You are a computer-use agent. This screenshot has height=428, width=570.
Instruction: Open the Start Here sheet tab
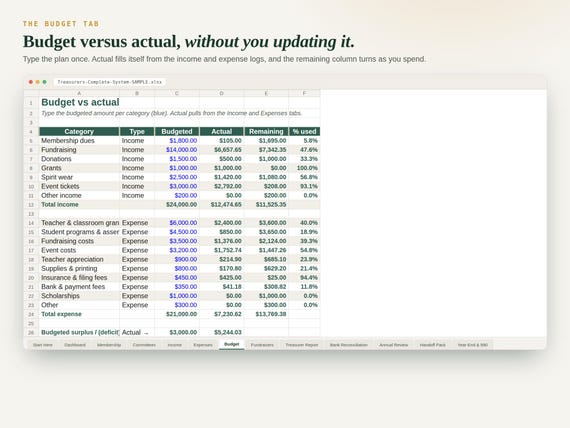click(x=43, y=345)
